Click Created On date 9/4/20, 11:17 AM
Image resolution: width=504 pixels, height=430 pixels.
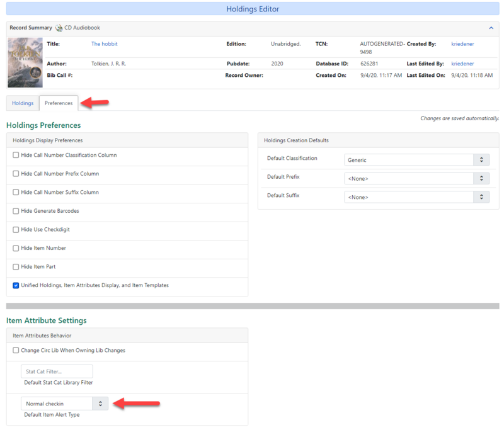(381, 75)
